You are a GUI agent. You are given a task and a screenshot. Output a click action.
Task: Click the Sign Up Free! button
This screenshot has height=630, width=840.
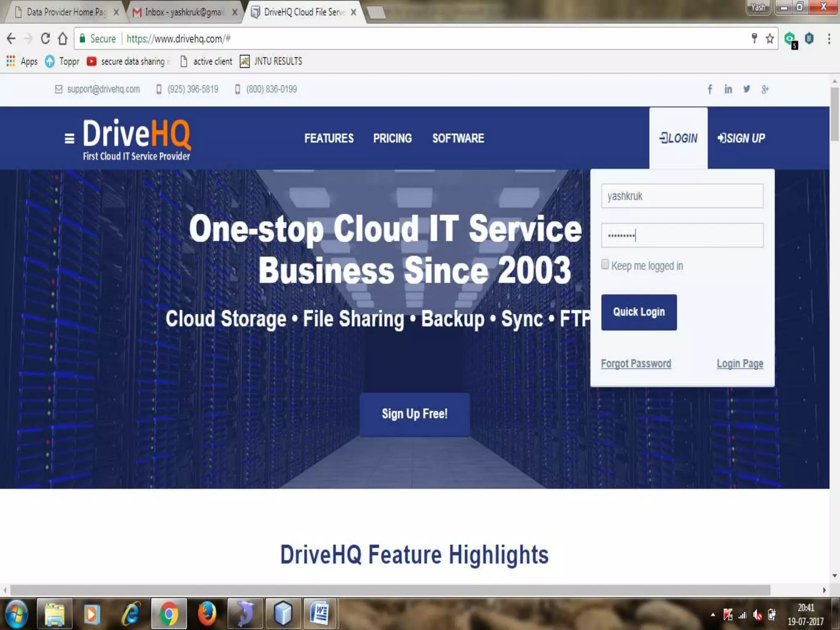point(414,414)
